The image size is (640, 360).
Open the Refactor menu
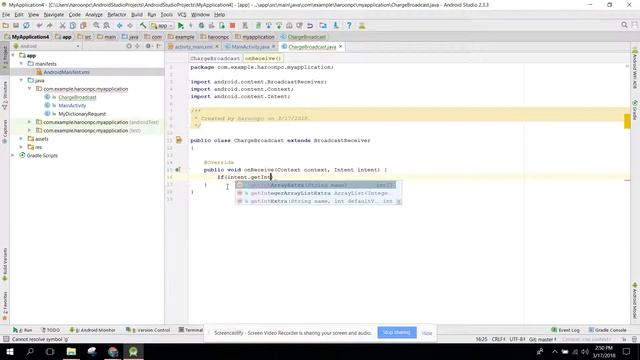117,15
